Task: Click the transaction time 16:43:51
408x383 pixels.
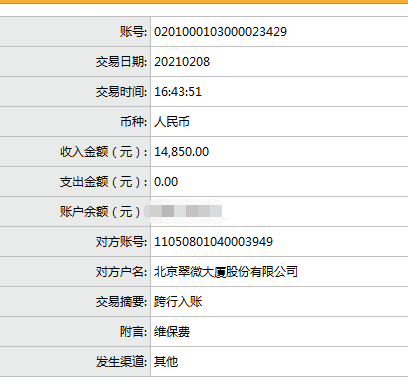Action: coord(178,92)
